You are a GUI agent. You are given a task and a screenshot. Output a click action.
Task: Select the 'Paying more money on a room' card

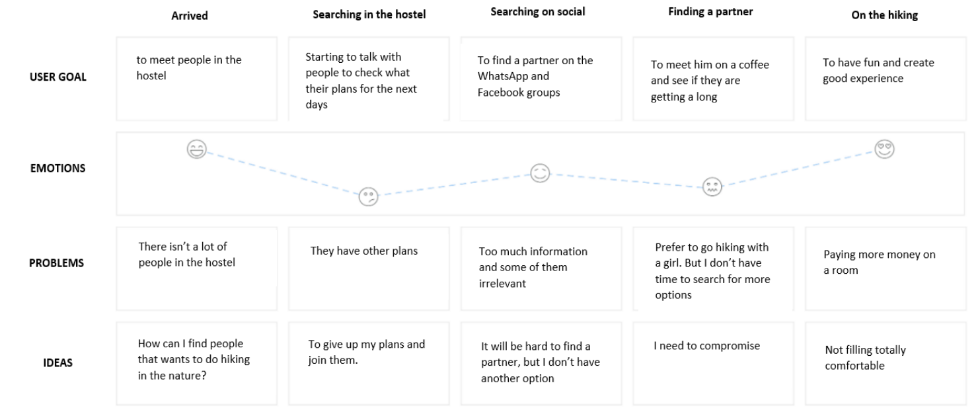(x=886, y=269)
